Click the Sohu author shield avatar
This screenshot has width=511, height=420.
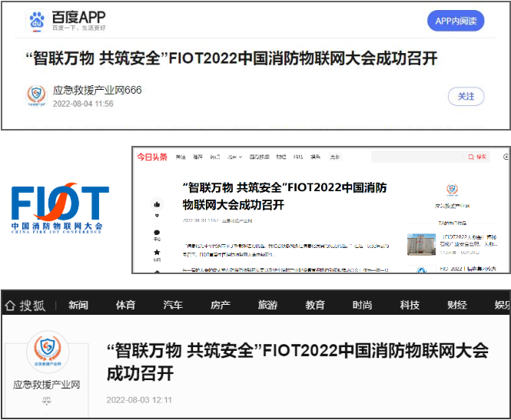[x=47, y=354]
